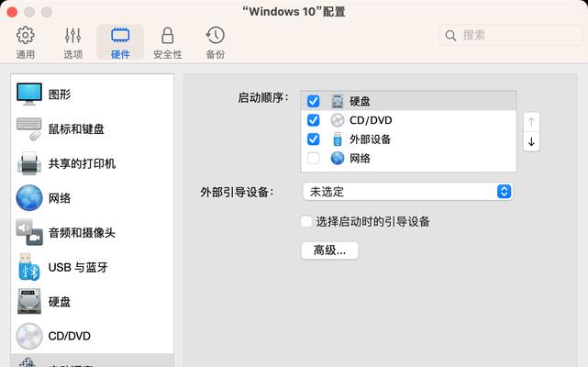Select 网络 row text in boot order list

tap(360, 159)
